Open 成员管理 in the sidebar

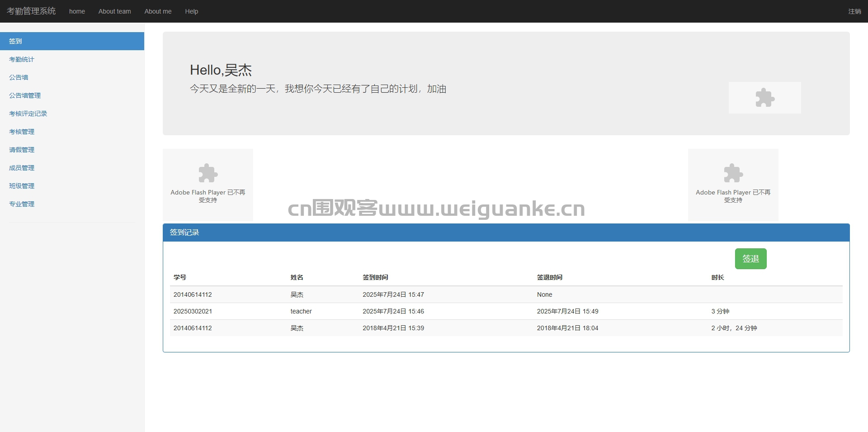click(72, 168)
